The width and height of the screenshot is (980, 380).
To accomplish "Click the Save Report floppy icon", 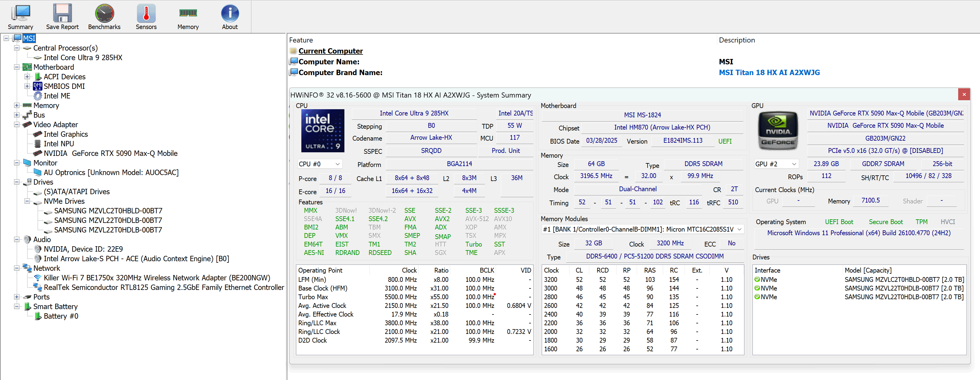I will point(62,13).
